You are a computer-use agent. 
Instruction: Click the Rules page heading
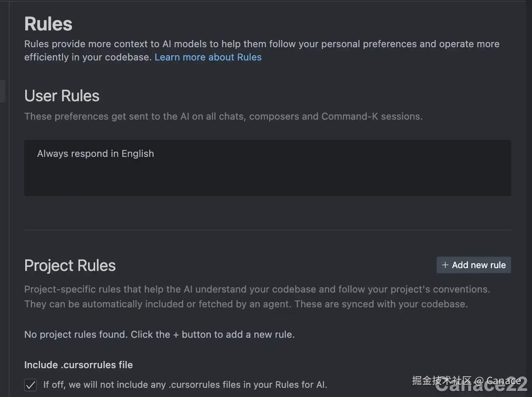tap(48, 24)
